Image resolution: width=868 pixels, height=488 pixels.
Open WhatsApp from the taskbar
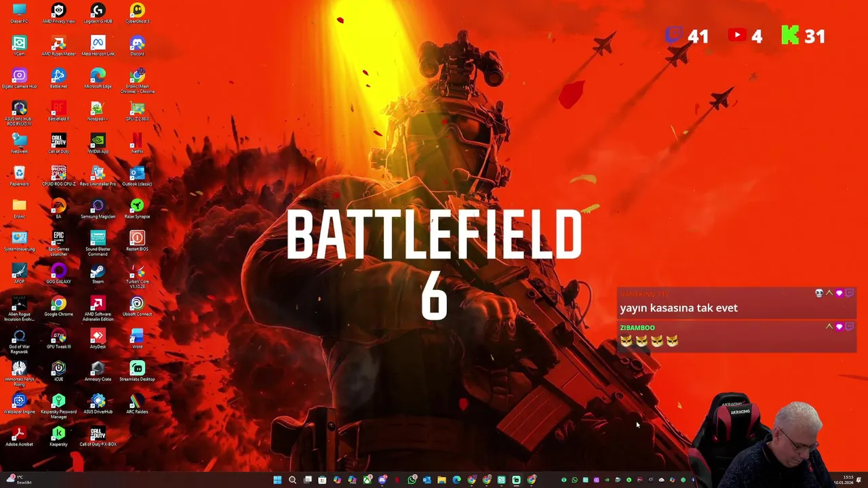tap(412, 480)
